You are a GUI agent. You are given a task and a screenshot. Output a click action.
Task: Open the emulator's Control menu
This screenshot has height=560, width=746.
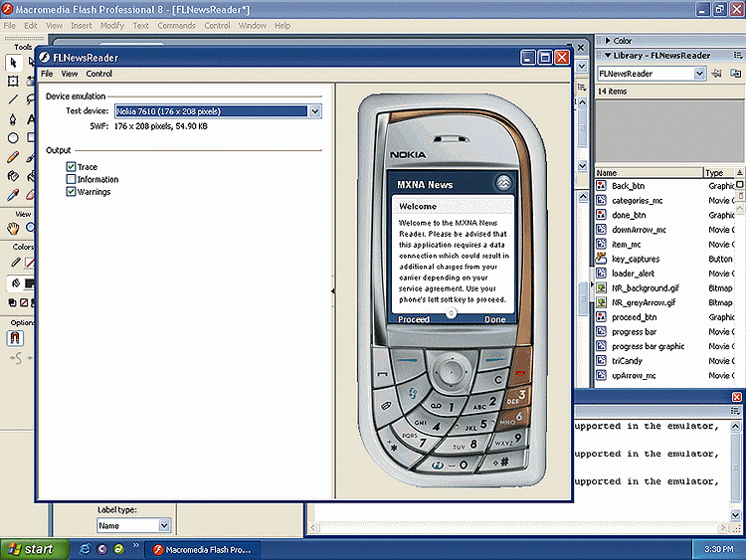(99, 74)
